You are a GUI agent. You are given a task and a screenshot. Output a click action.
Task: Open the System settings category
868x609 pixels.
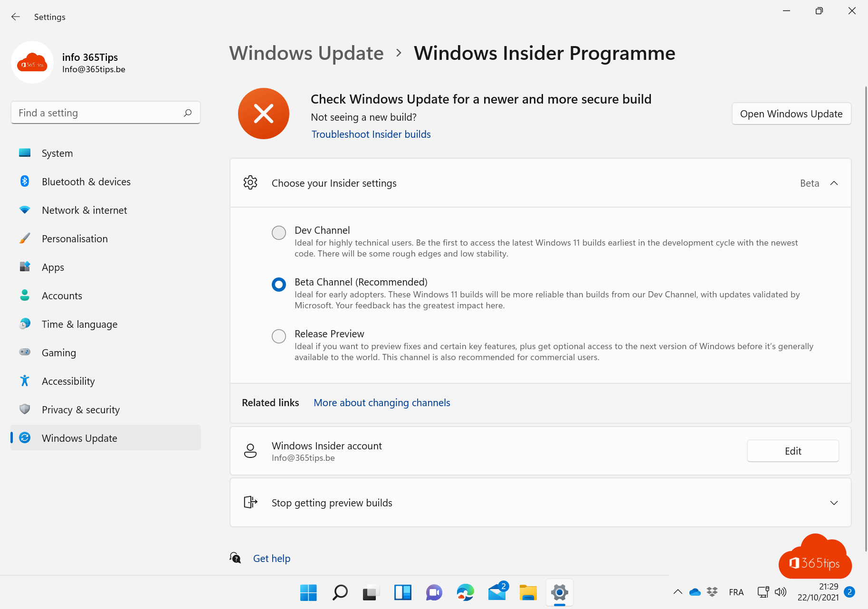point(105,153)
